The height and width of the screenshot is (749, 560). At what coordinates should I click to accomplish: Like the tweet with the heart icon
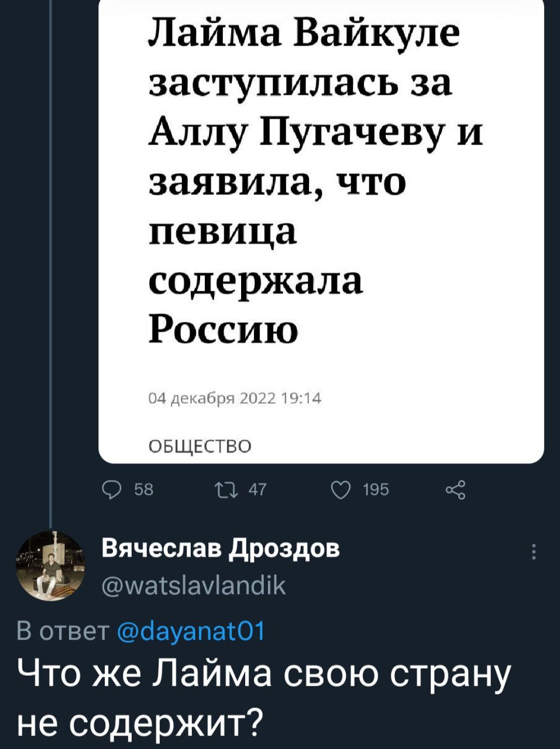point(338,488)
